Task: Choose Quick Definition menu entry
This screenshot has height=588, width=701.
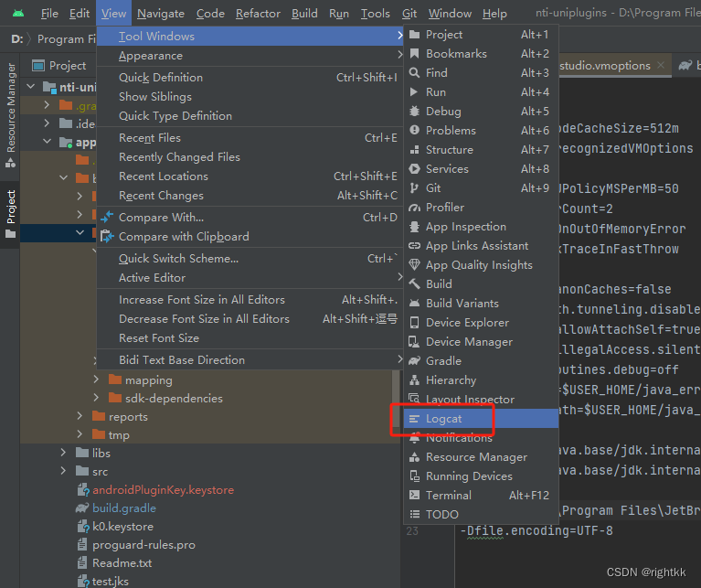Action: pyautogui.click(x=250, y=78)
